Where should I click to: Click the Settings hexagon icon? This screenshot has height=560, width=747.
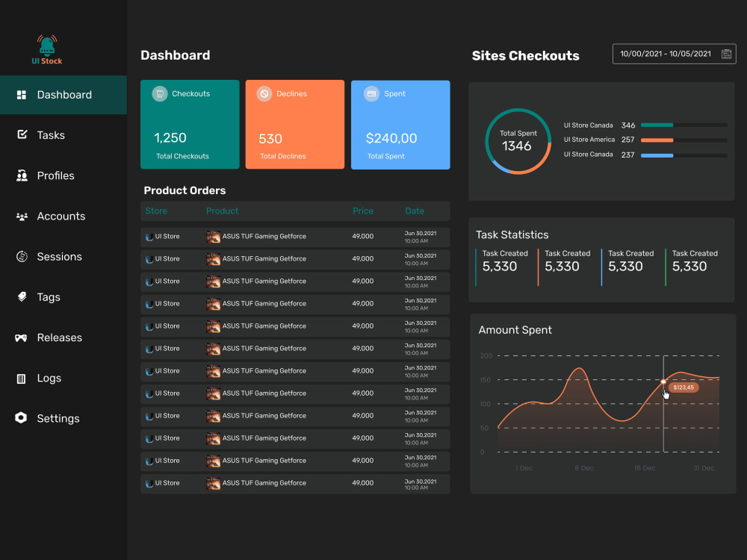point(21,417)
